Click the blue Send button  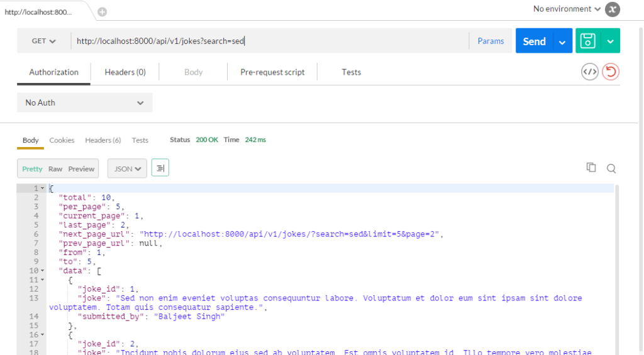click(534, 41)
